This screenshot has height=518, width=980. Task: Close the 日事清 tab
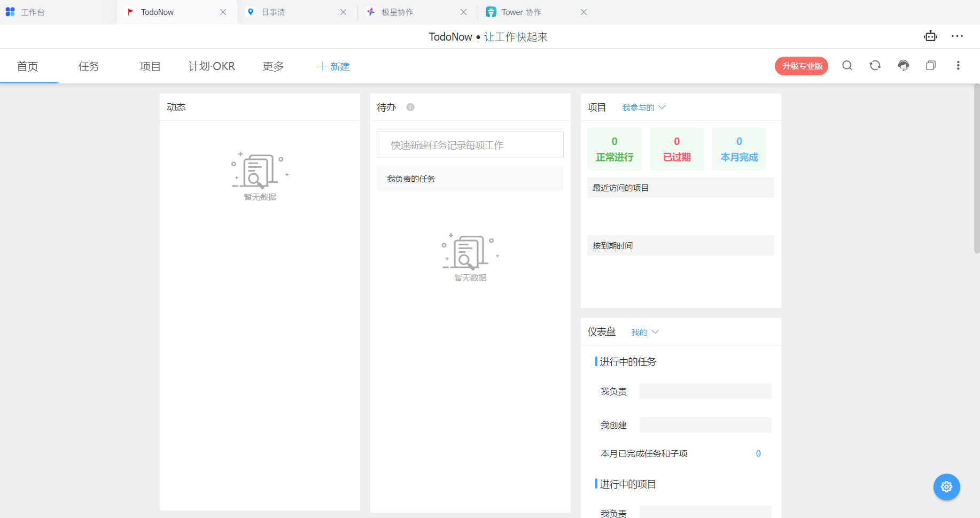click(344, 12)
